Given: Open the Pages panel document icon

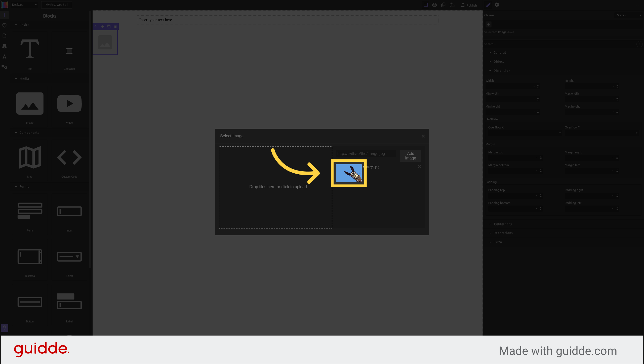Looking at the screenshot, I should tap(5, 36).
